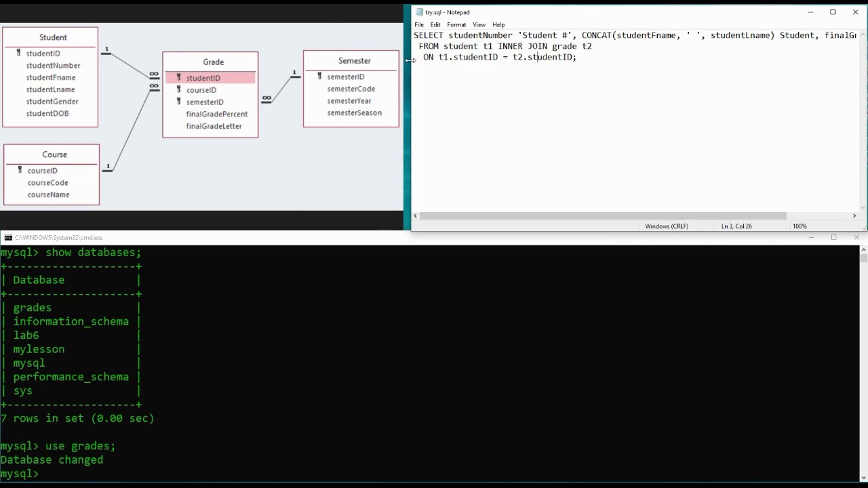
Task: Click information_schema row in cmd output
Action: (x=71, y=321)
